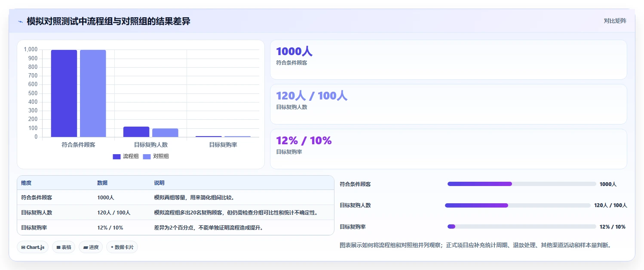Click the 流程组 bar for 符合条件顾客
Screen dimensions: 644x270
tap(64, 93)
